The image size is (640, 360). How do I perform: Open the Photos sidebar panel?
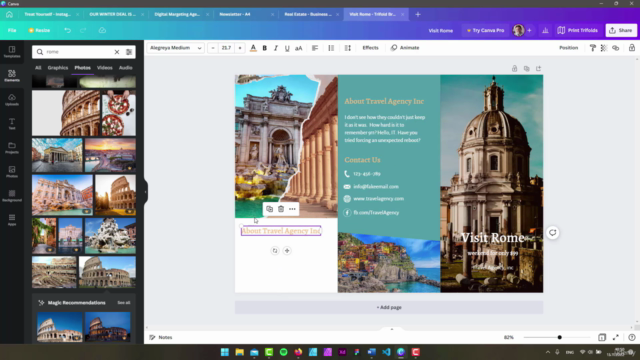[12, 171]
